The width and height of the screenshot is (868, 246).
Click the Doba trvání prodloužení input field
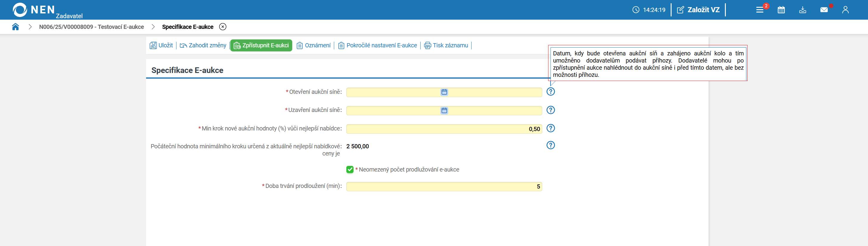tap(444, 186)
